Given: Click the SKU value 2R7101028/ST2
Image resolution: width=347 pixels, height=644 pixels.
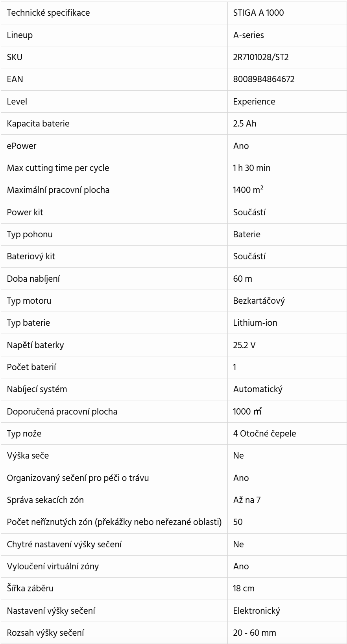Looking at the screenshot, I should tap(261, 57).
